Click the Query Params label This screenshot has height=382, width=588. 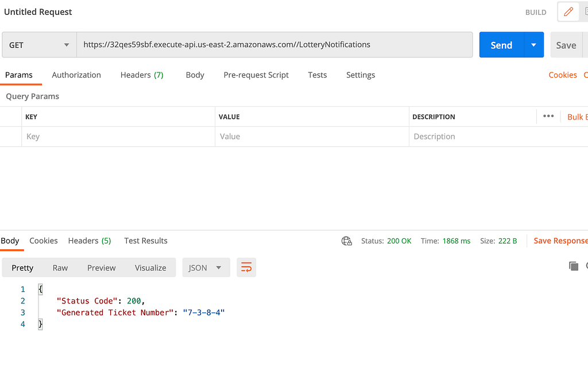32,97
